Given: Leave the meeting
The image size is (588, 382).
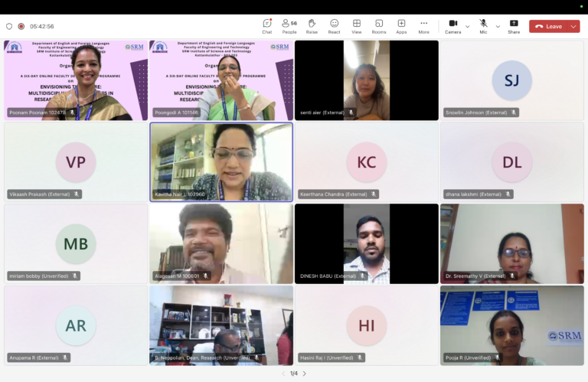Looking at the screenshot, I should [548, 26].
